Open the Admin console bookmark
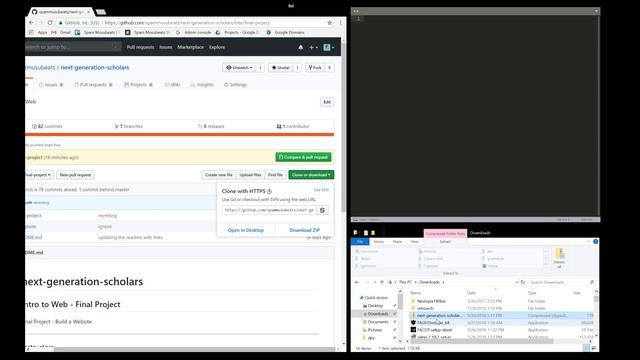Viewport: 640px width, 360px height. 193,32
